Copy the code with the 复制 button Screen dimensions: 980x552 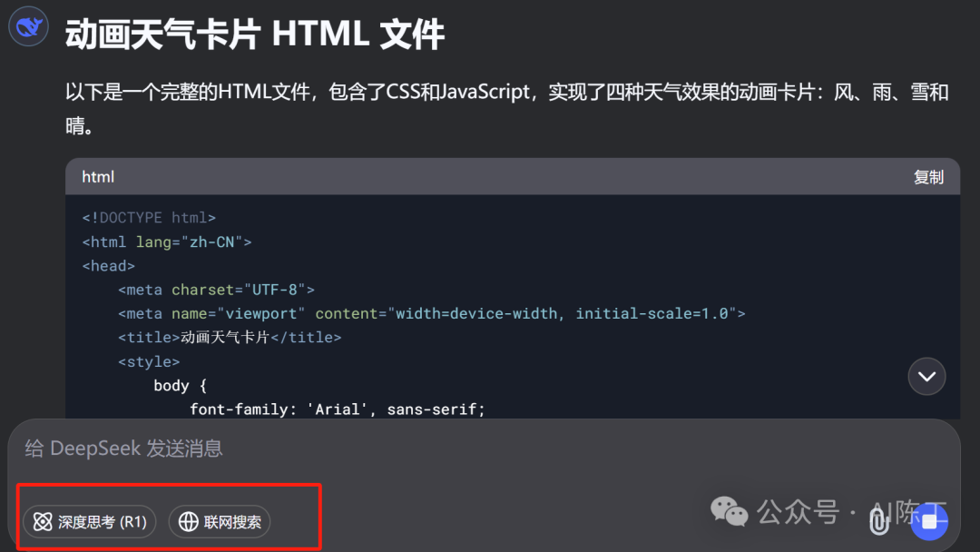(x=928, y=177)
